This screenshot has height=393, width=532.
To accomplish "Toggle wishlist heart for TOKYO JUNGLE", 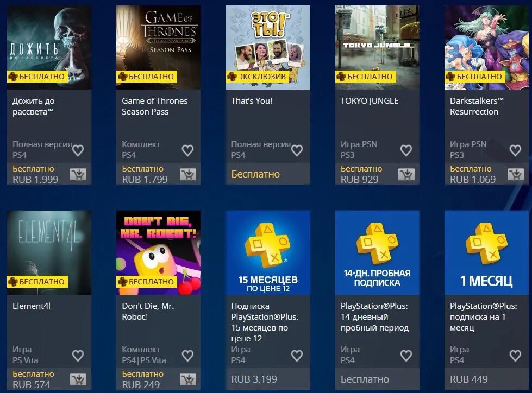I will 406,150.
